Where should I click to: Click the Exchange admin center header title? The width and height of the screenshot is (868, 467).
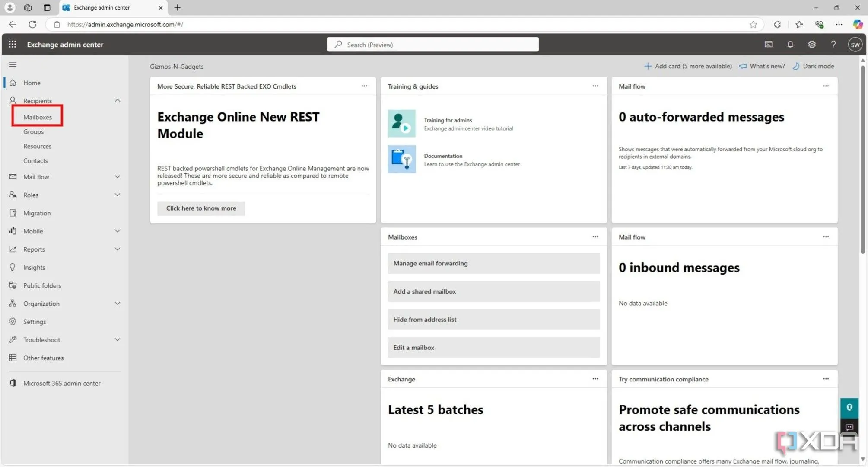click(65, 45)
